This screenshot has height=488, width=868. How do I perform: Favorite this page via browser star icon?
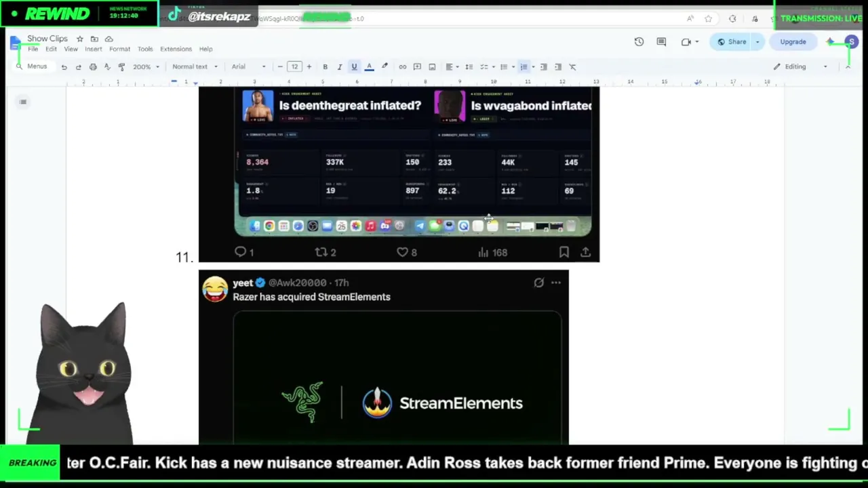pyautogui.click(x=709, y=19)
